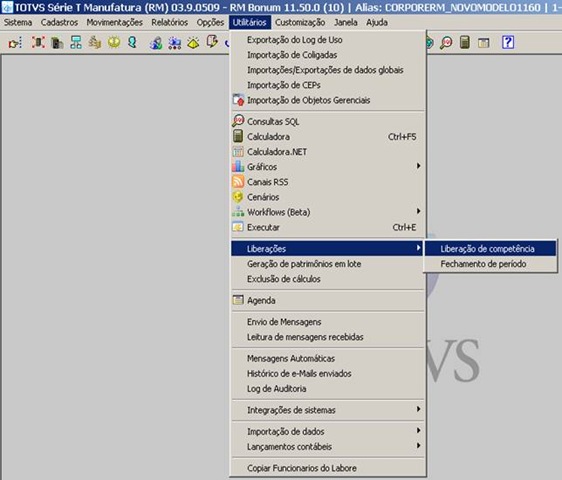The width and height of the screenshot is (562, 480).
Task: Open the Opções menu
Action: click(210, 22)
